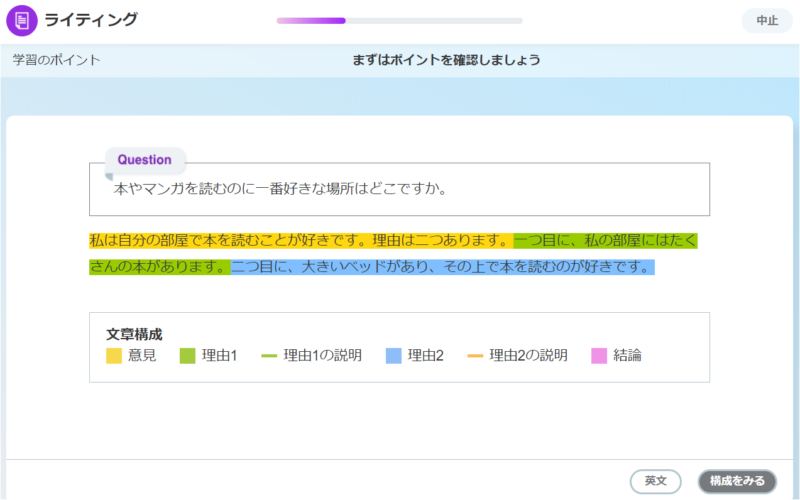Click the lesson progress bar

(x=399, y=20)
